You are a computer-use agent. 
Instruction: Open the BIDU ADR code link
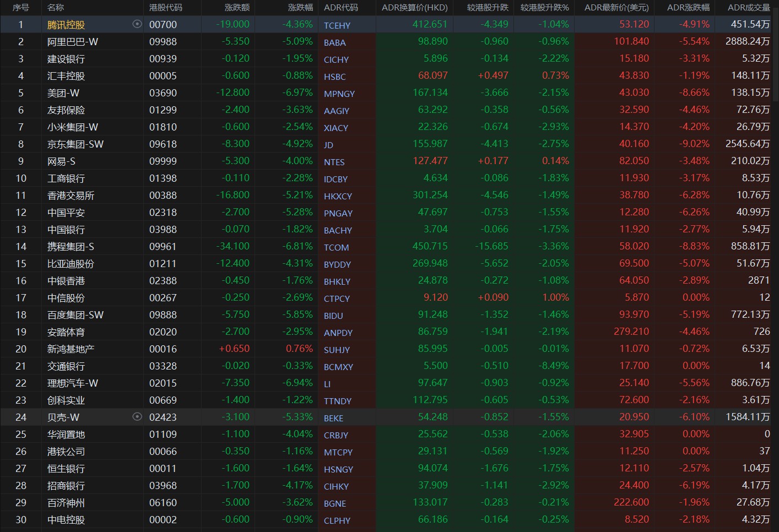(333, 316)
